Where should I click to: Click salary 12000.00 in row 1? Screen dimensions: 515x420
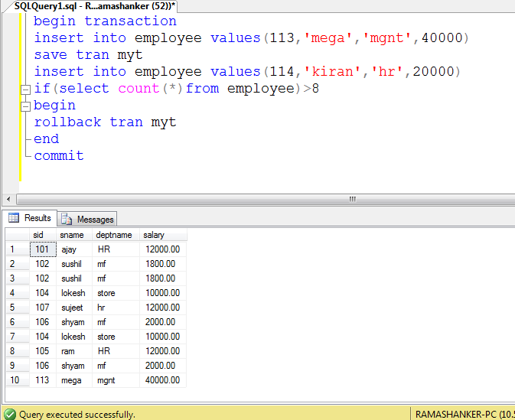click(x=163, y=249)
